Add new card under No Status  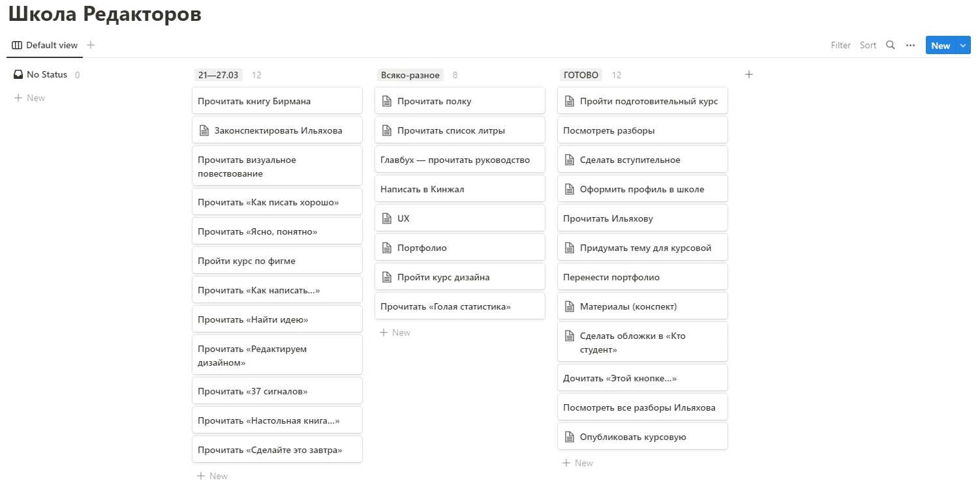click(30, 98)
